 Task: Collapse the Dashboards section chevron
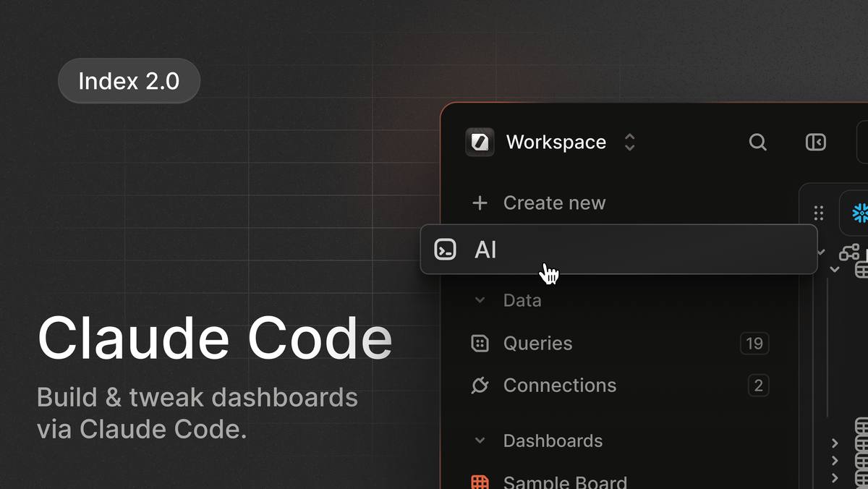(x=480, y=441)
